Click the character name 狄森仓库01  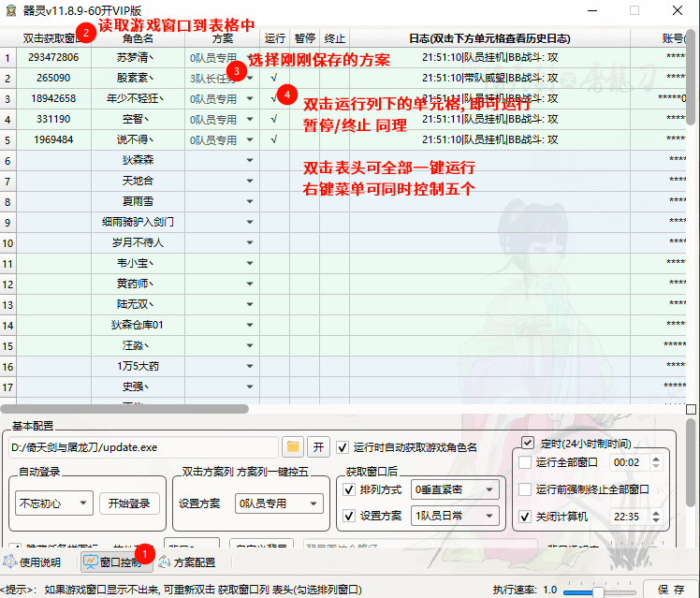138,325
